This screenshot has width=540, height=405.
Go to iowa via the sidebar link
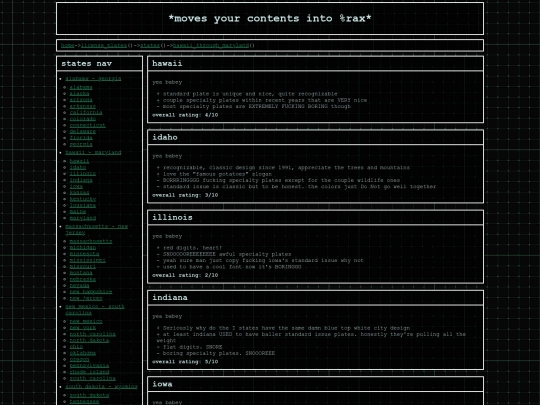pyautogui.click(x=76, y=186)
